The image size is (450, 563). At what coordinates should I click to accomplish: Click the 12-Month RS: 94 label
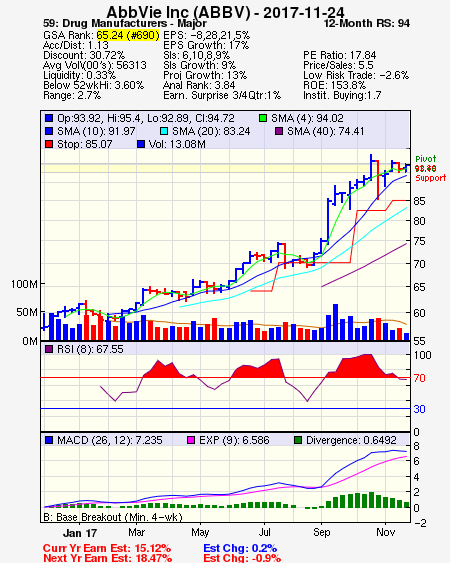(x=367, y=23)
